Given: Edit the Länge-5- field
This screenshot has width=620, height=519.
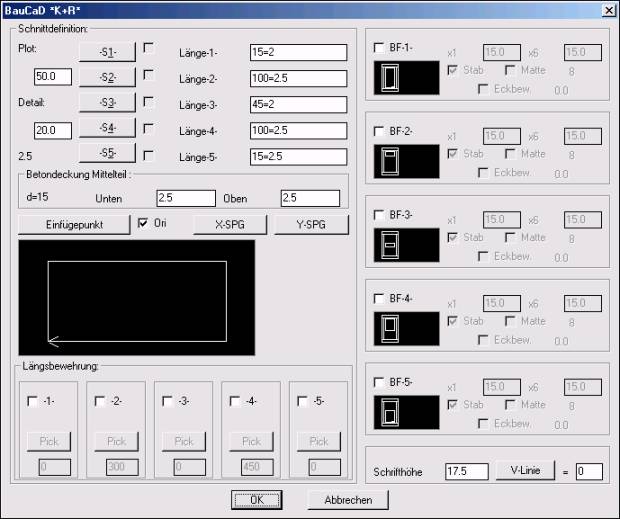Looking at the screenshot, I should (x=299, y=157).
